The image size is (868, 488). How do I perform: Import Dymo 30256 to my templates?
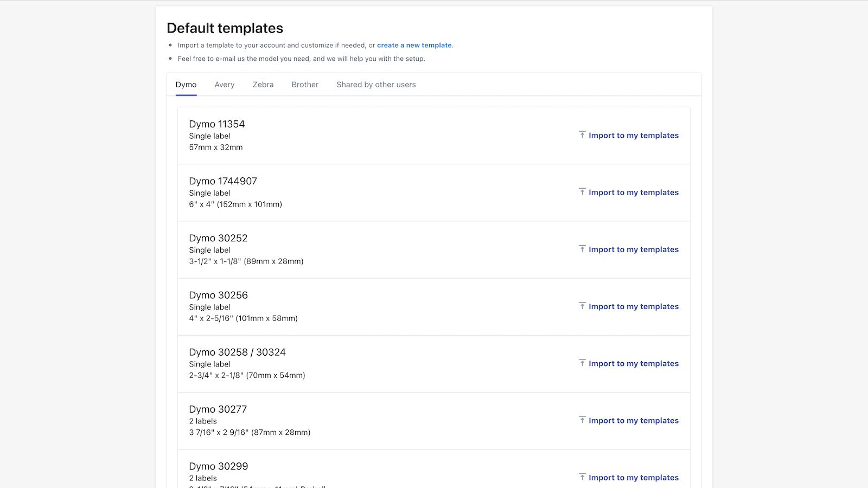634,306
